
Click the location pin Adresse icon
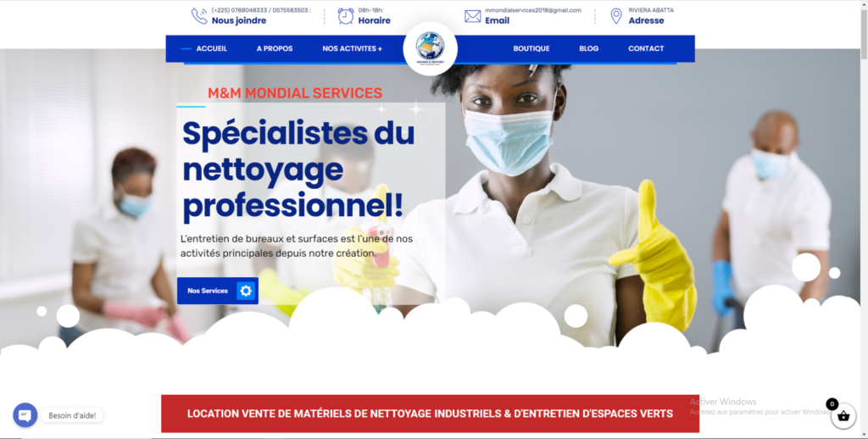click(x=615, y=16)
